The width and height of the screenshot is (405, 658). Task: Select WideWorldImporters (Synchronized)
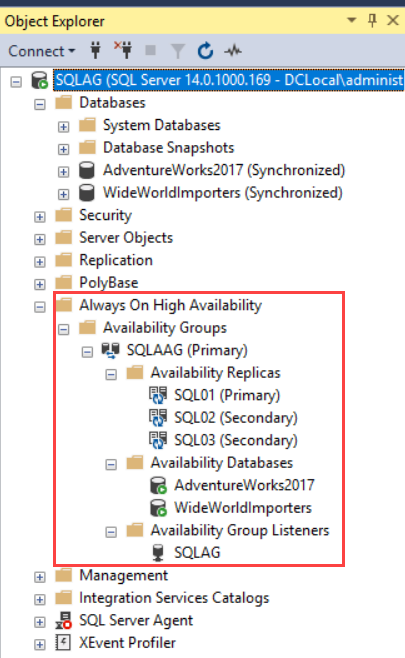[x=223, y=193]
